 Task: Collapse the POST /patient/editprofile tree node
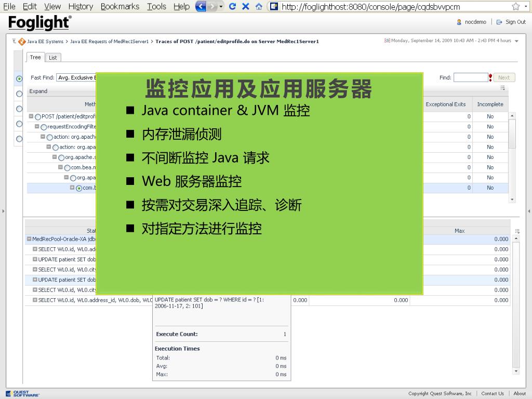click(31, 116)
